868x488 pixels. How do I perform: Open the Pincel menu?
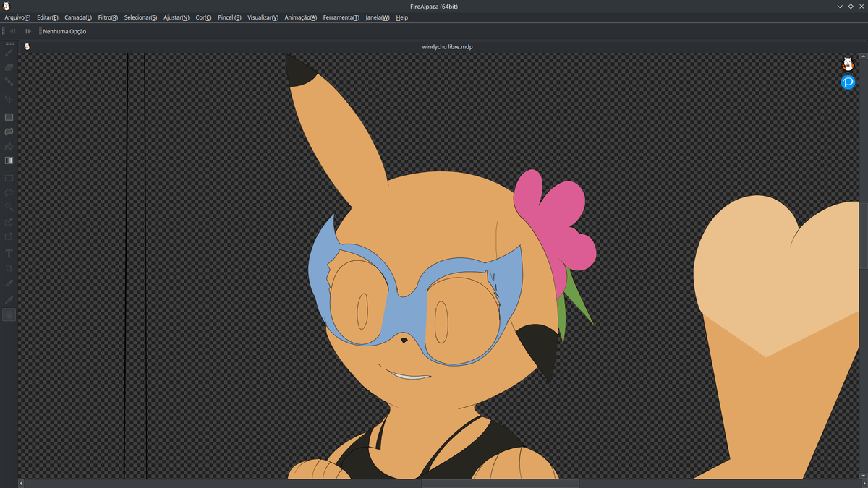tap(229, 17)
